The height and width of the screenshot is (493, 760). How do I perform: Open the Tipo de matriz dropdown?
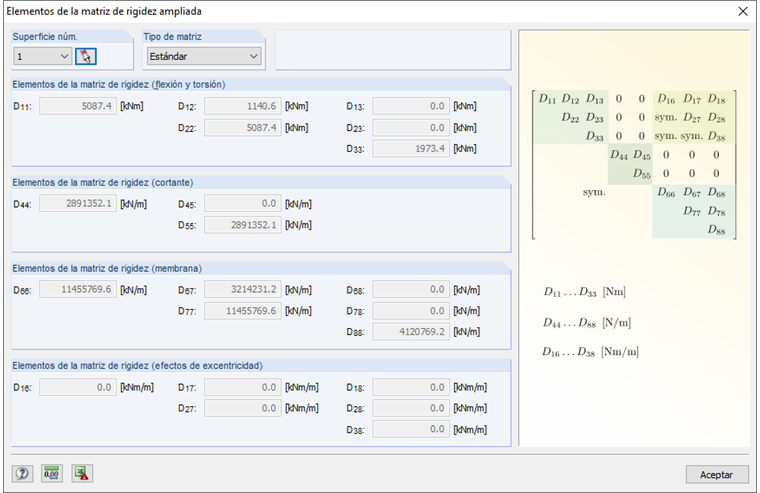pyautogui.click(x=204, y=57)
